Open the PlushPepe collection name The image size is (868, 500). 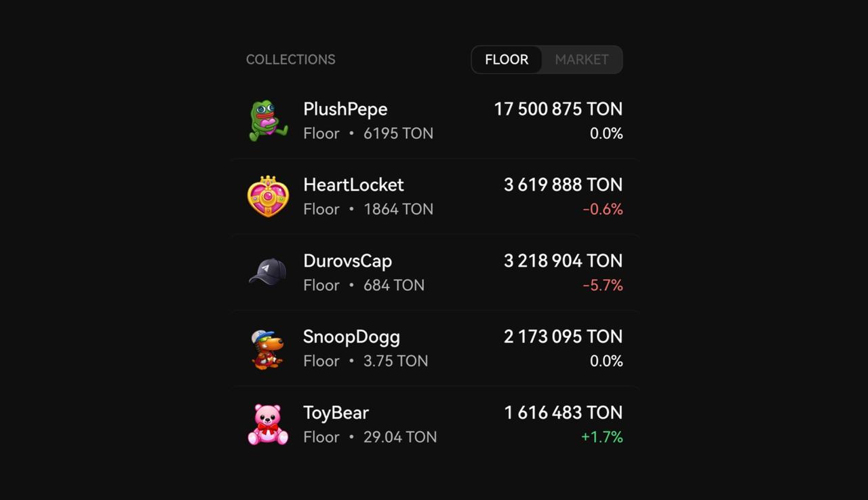pyautogui.click(x=345, y=109)
